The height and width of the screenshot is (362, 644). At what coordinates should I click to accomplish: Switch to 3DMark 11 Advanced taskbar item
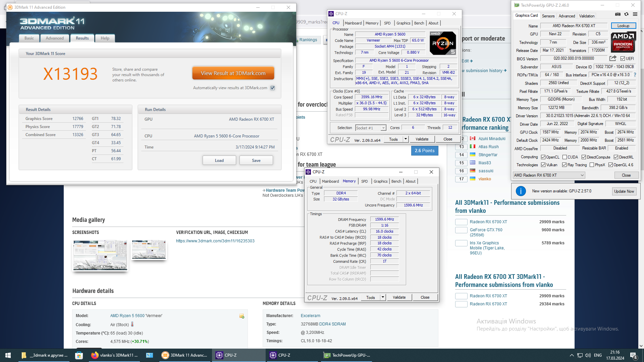184,355
